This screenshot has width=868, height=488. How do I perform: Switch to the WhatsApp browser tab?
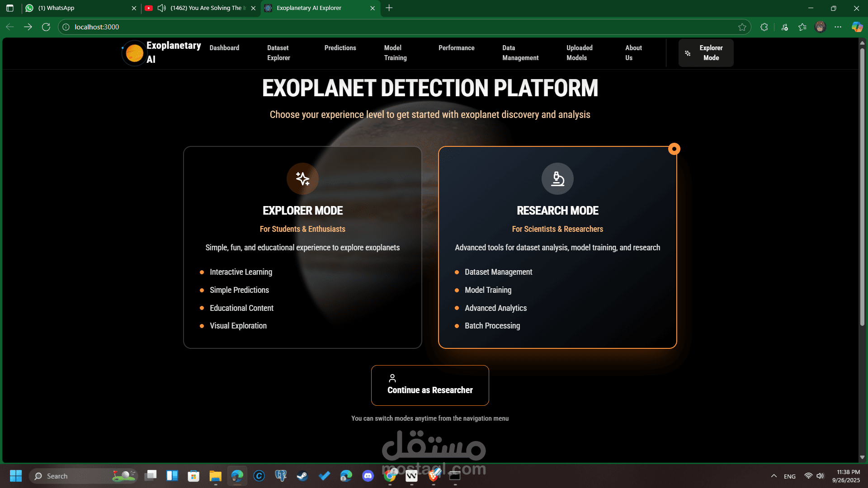coord(72,8)
